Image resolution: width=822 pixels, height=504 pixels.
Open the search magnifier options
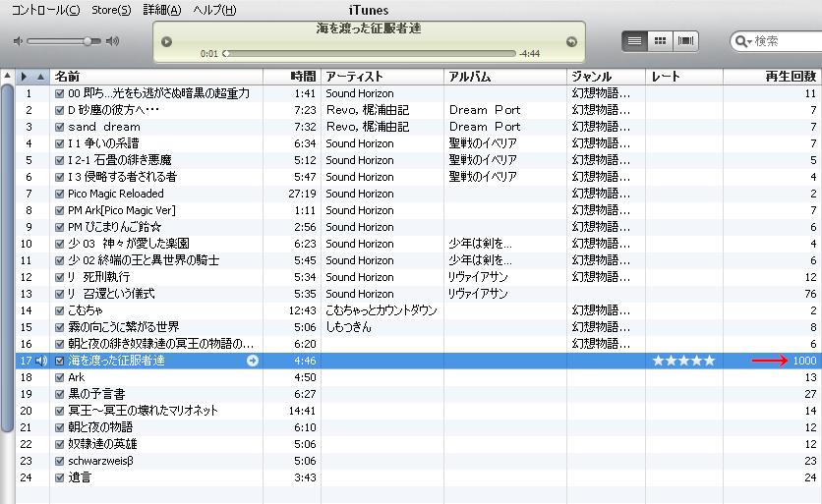point(743,41)
